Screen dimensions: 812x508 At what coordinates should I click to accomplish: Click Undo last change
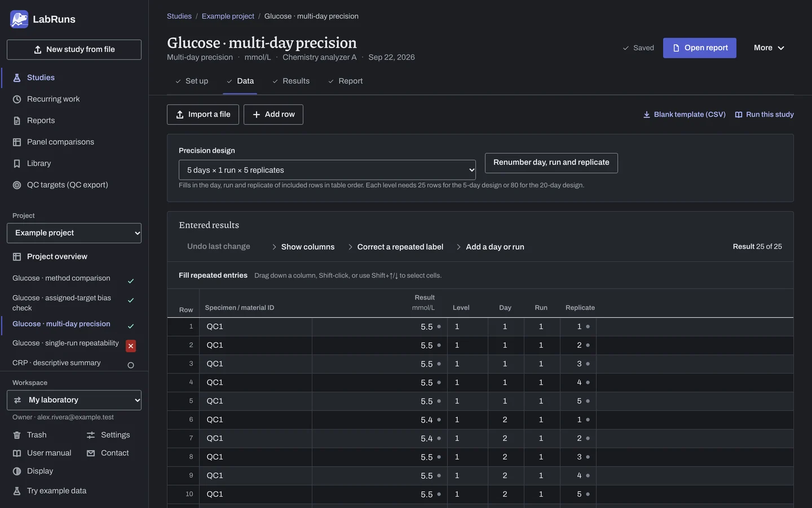tap(219, 247)
